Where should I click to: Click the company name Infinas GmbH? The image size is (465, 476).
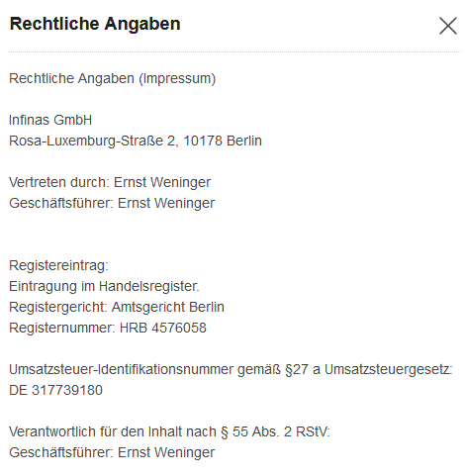(x=50, y=120)
